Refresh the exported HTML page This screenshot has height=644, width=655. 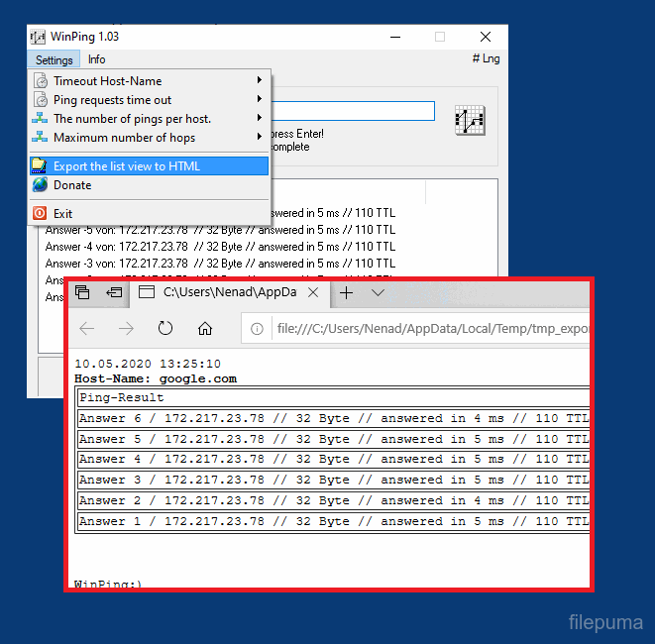(165, 329)
